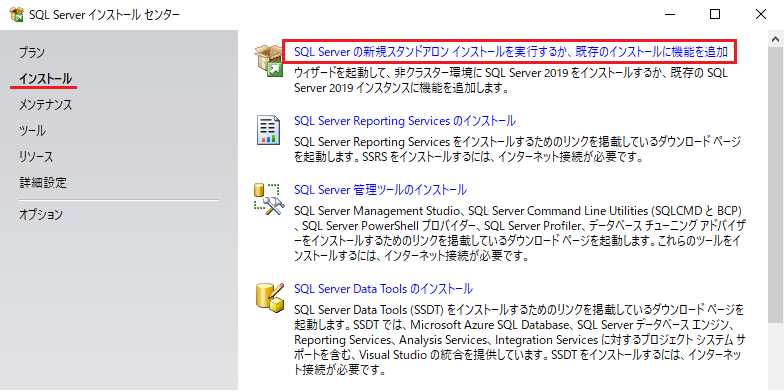Click description line starting ウィザードを起動して
The width and height of the screenshot is (784, 392).
(x=511, y=74)
